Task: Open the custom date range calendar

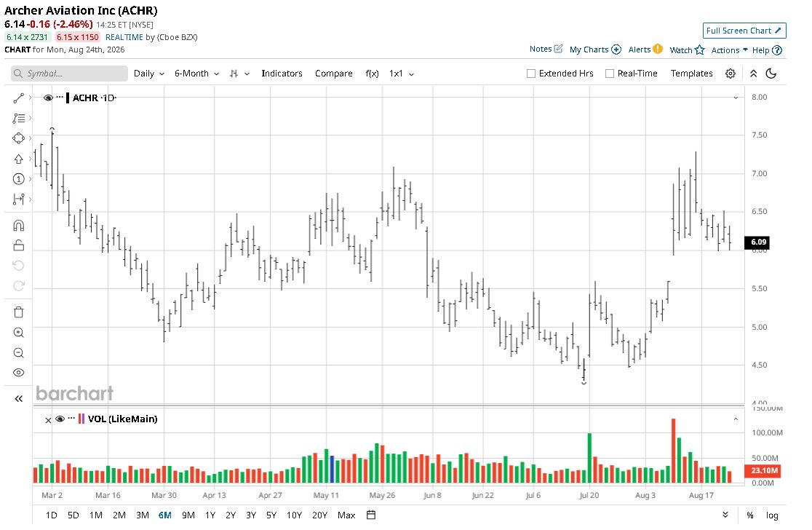Action: (371, 515)
